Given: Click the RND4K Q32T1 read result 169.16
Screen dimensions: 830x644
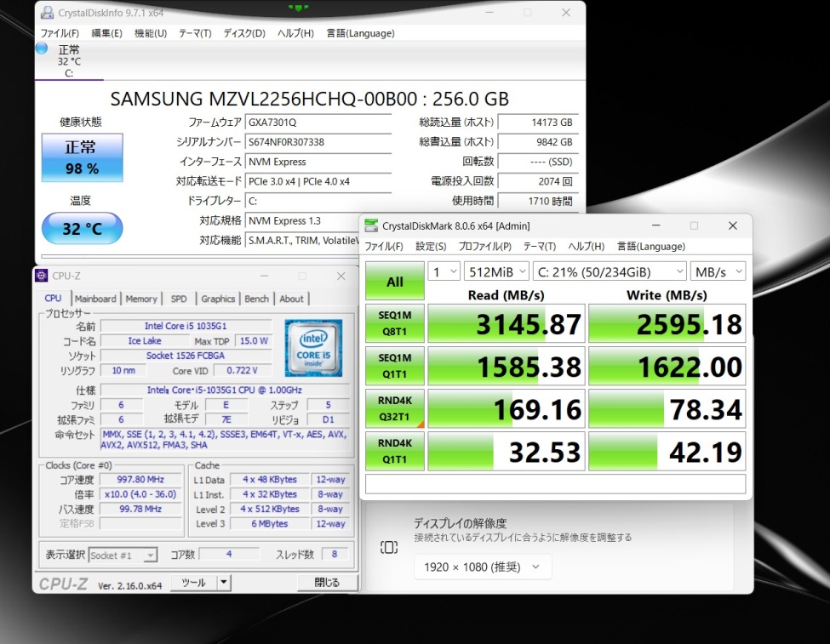Looking at the screenshot, I should (x=506, y=408).
